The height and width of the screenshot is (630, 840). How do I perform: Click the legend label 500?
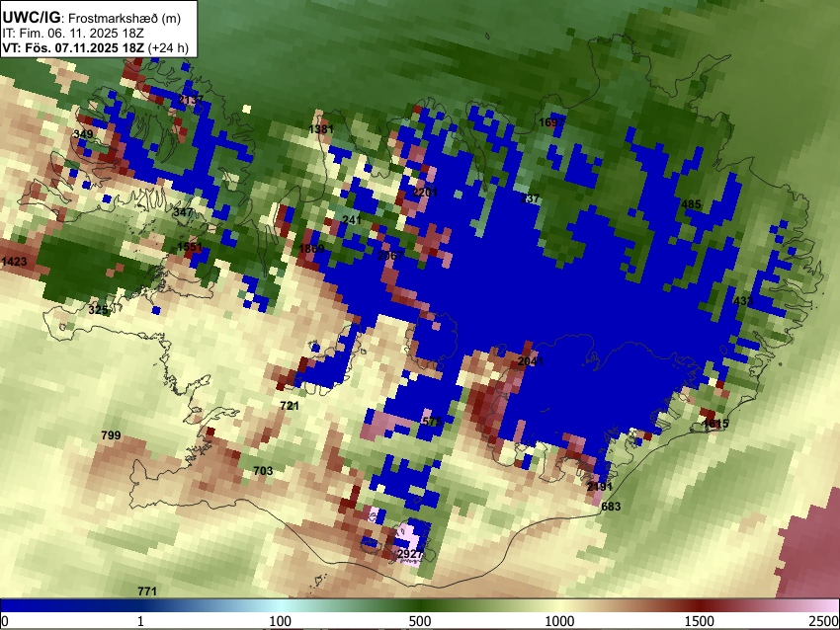pyautogui.click(x=420, y=621)
